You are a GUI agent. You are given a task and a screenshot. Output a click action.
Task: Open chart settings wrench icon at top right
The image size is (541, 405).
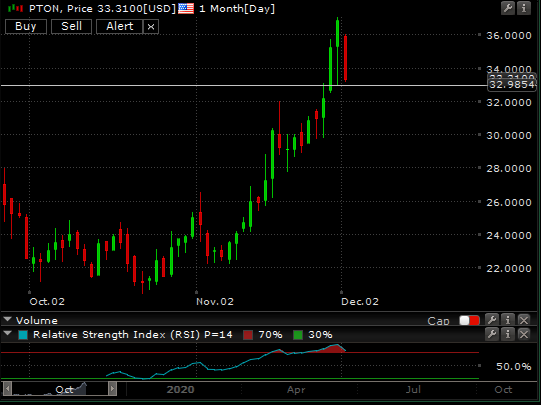(x=508, y=8)
